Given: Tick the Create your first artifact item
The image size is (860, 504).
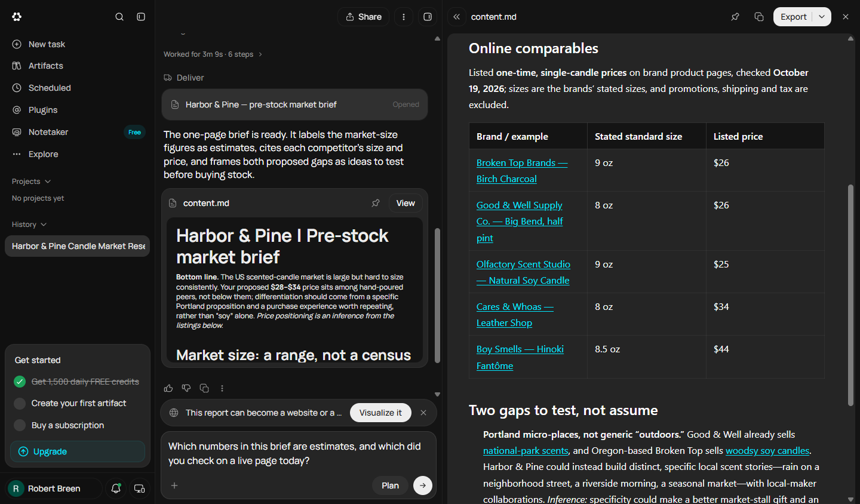Looking at the screenshot, I should pos(20,403).
